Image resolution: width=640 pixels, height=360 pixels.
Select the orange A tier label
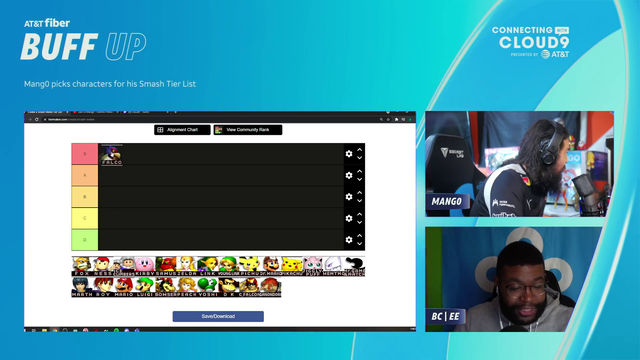coord(85,176)
